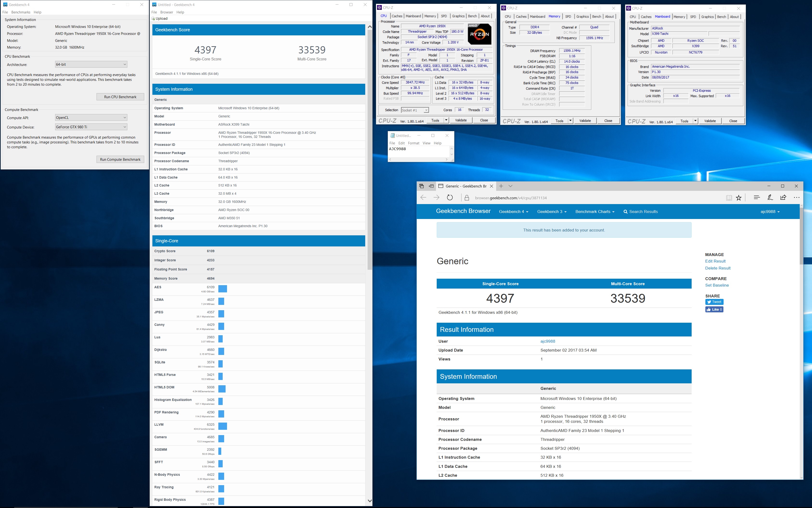
Task: Open the Benchmark Charts dropdown
Action: click(x=595, y=212)
